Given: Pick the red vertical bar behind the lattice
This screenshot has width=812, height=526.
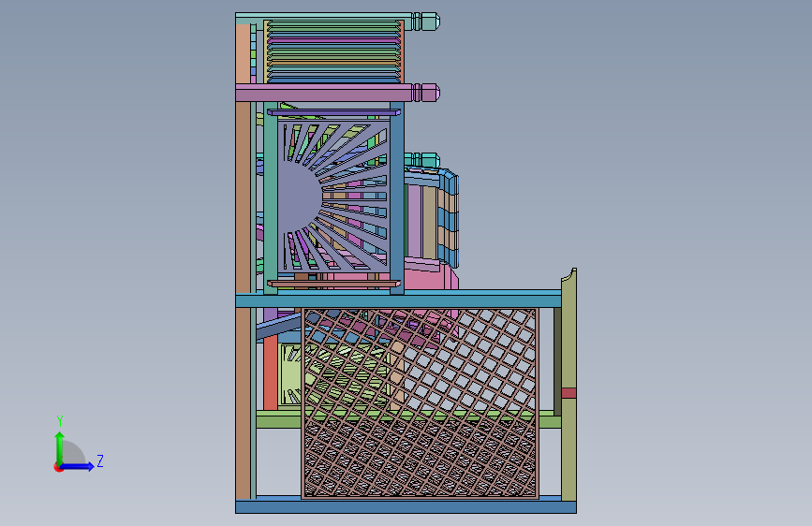Looking at the screenshot, I should point(271,373).
